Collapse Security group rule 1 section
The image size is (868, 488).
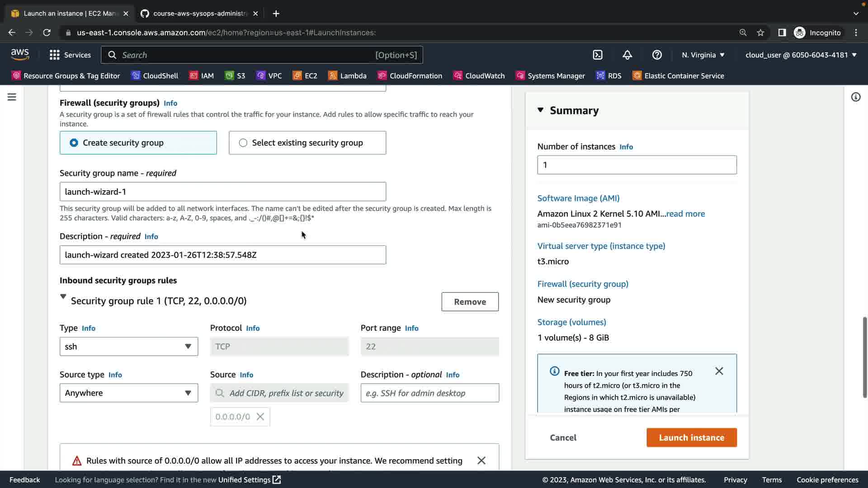(x=63, y=297)
